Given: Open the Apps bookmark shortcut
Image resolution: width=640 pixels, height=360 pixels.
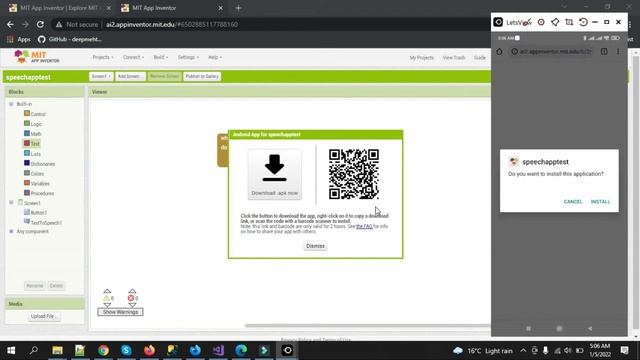Looking at the screenshot, I should [19, 39].
